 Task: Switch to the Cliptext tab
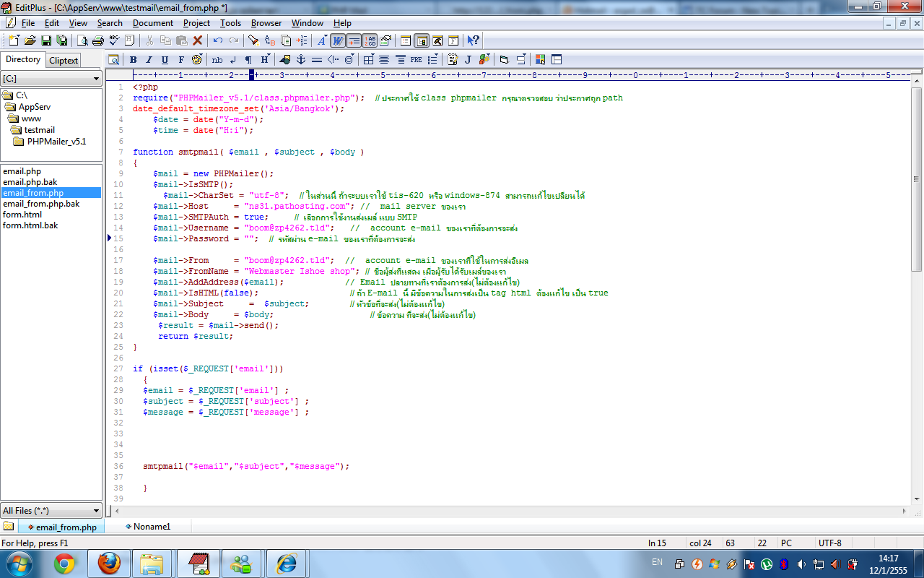click(x=64, y=61)
